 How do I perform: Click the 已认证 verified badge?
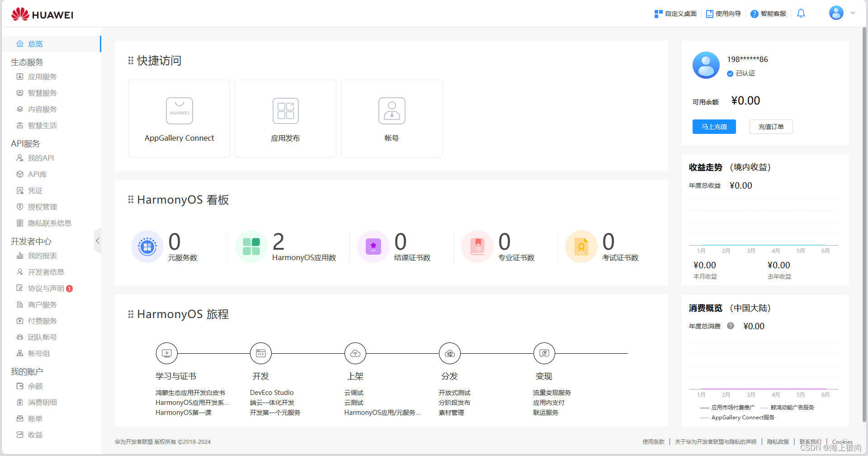pos(741,73)
